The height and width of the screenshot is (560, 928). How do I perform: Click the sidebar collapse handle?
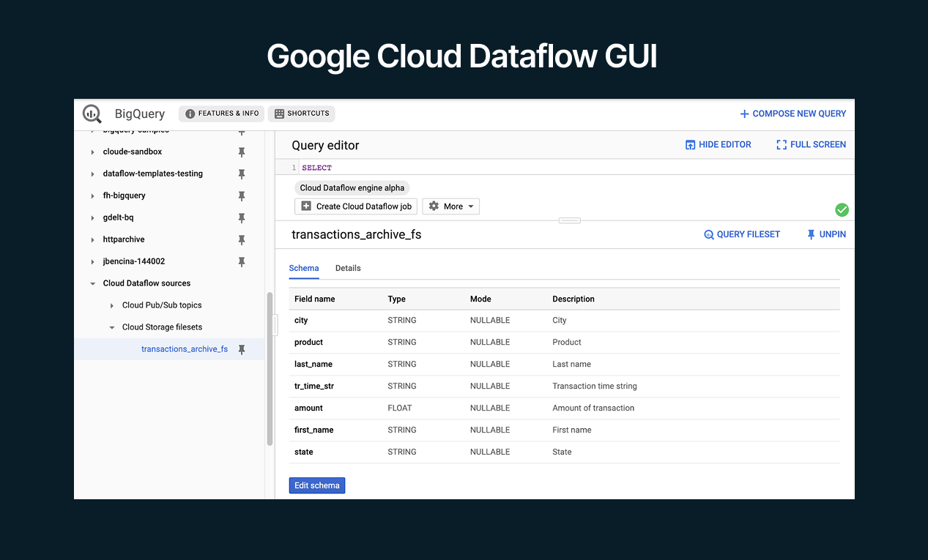[275, 325]
